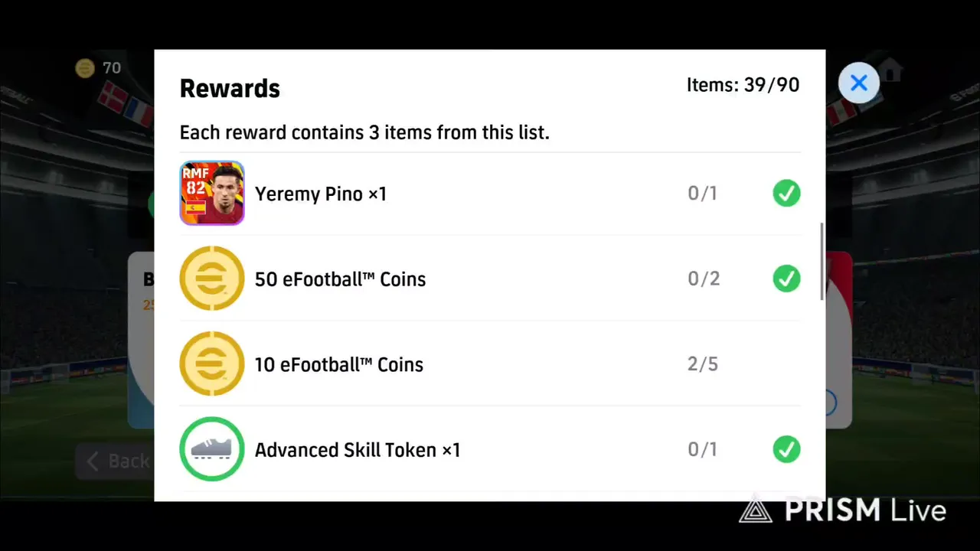980x551 pixels.
Task: Select the Advanced Skill Token boot icon
Action: click(212, 449)
